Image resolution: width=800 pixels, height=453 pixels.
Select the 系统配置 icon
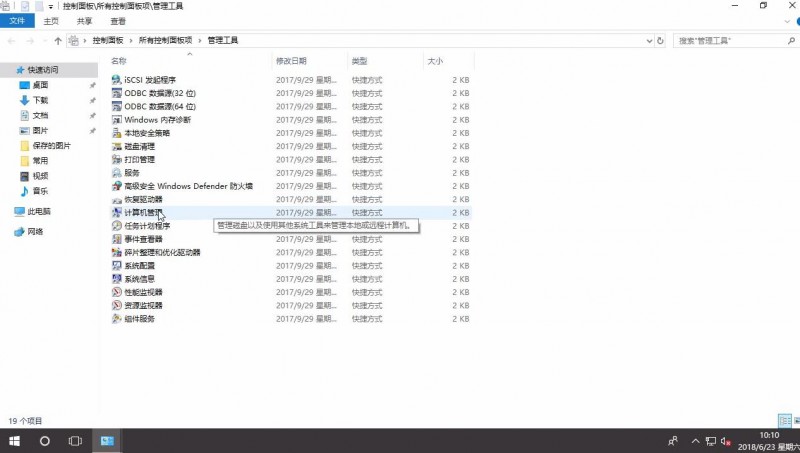(117, 266)
